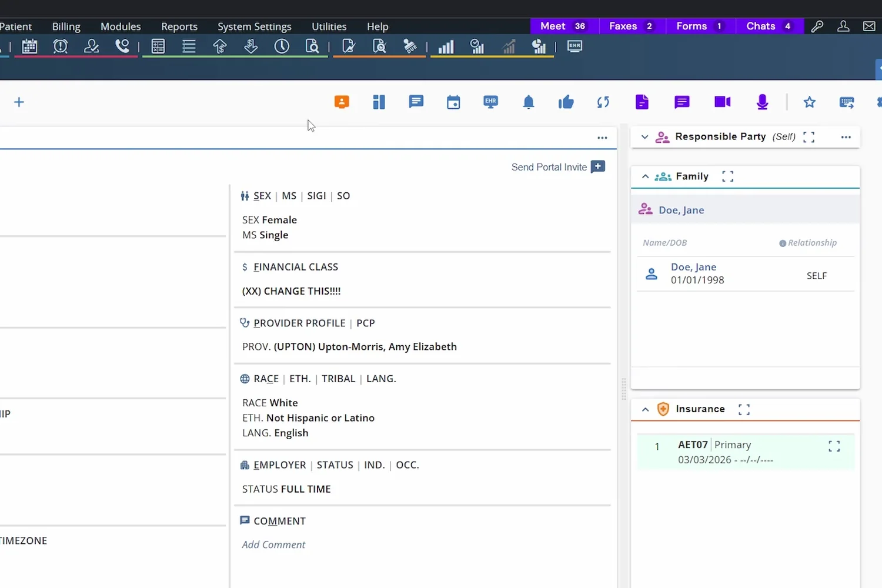Click the FINANCIAL CLASS heading
The height and width of the screenshot is (588, 882).
[x=296, y=267]
